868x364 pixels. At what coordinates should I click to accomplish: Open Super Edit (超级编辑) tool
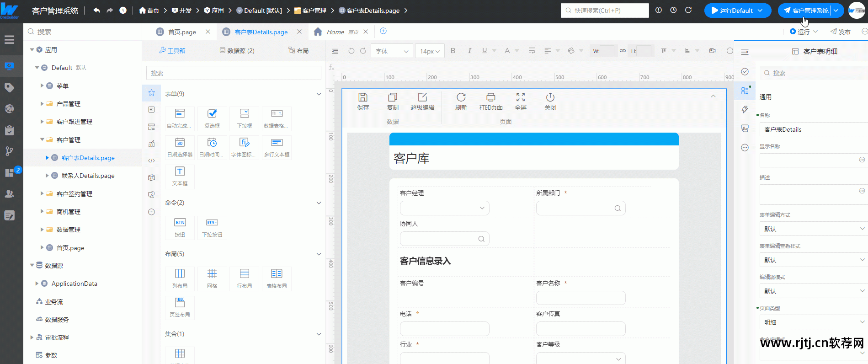tap(422, 101)
